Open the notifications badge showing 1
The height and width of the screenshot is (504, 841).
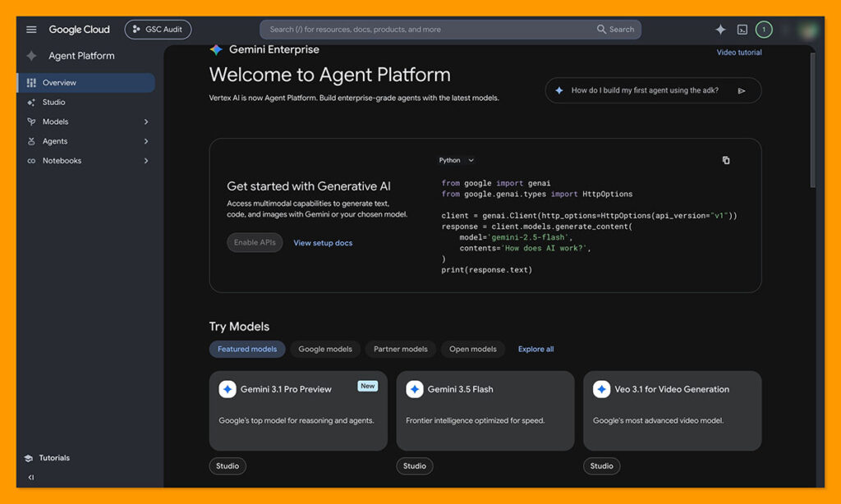pyautogui.click(x=764, y=30)
